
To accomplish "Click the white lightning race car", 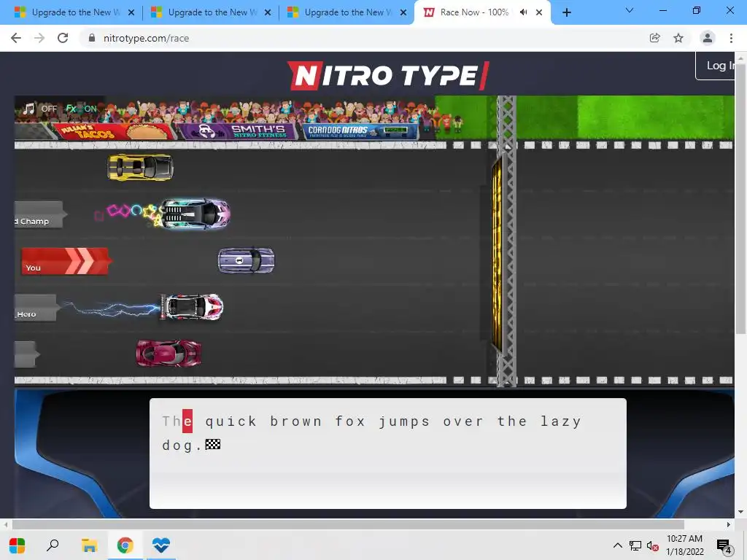I will (x=192, y=307).
